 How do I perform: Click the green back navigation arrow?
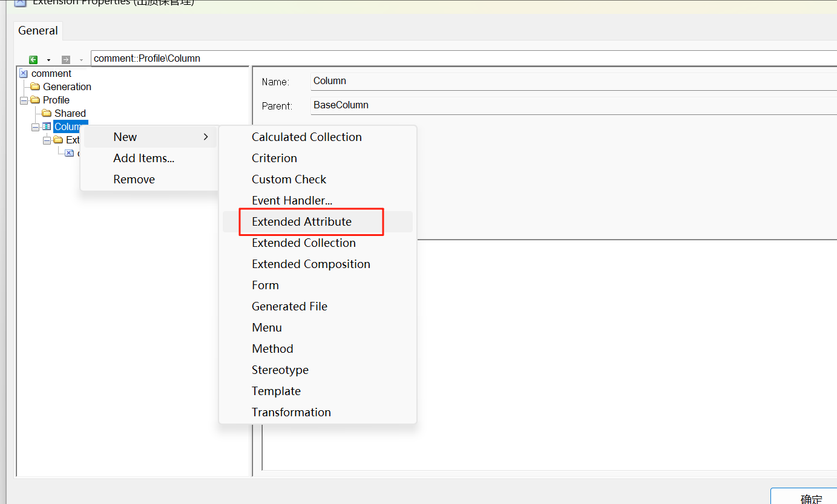click(33, 59)
